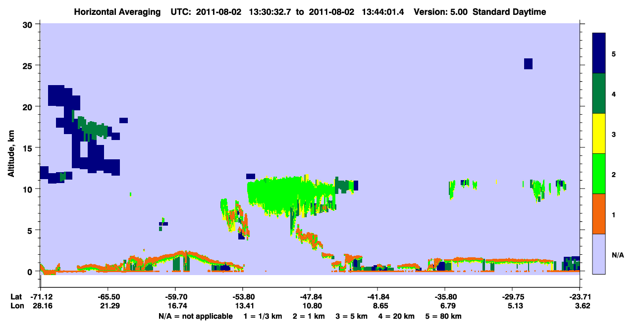Click the 'Altitude, km' axis label
The width and height of the screenshot is (644, 330).
11,152
